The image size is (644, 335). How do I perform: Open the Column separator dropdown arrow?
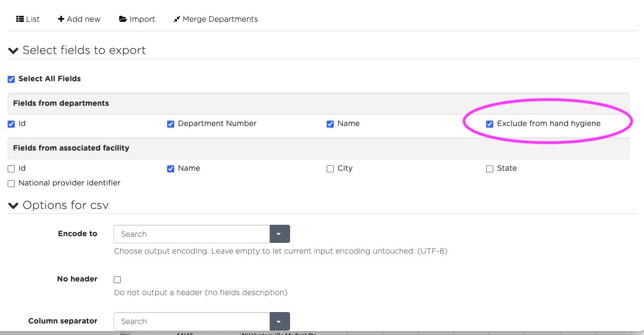(x=279, y=321)
